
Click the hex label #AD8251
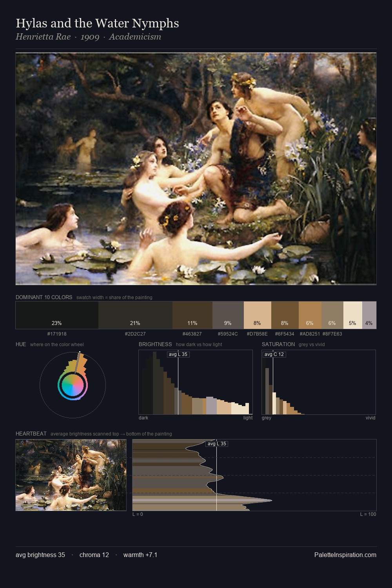(x=310, y=334)
